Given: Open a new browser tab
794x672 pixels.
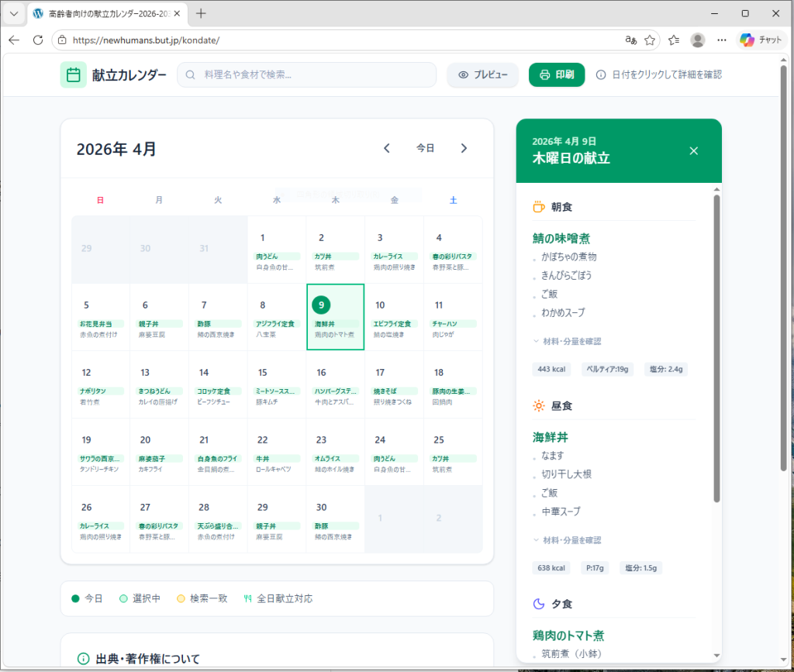Looking at the screenshot, I should tap(201, 13).
